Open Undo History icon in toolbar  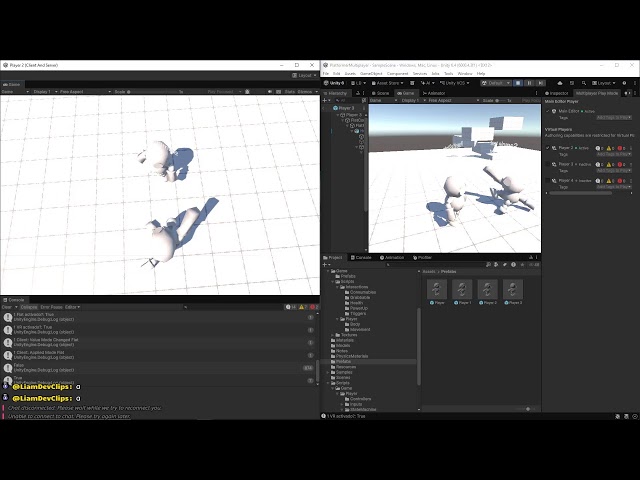(572, 83)
